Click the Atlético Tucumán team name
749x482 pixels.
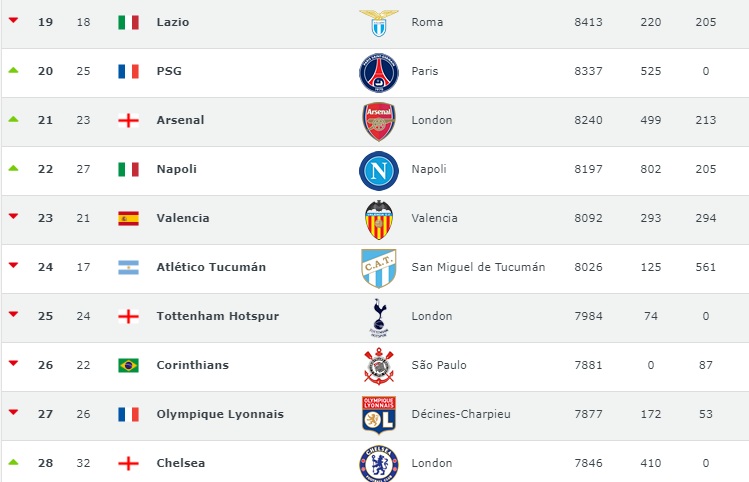point(211,267)
